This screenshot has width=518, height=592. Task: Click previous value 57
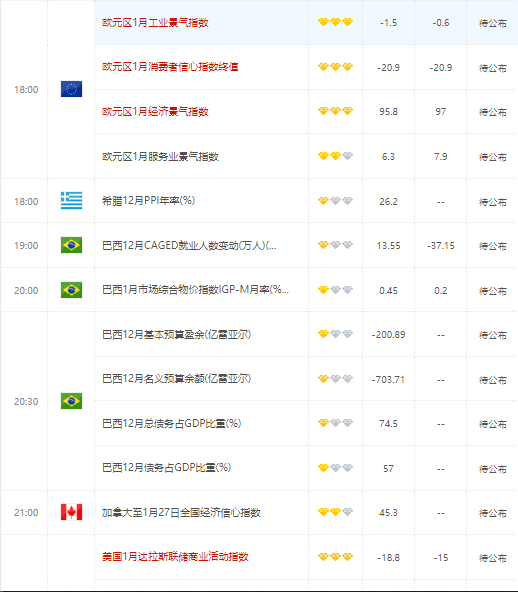tap(388, 469)
